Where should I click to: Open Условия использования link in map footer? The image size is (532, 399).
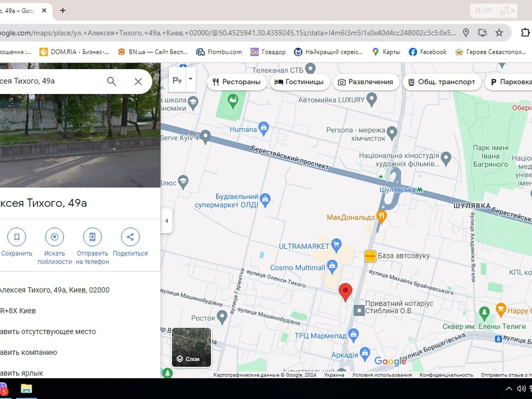(x=382, y=375)
